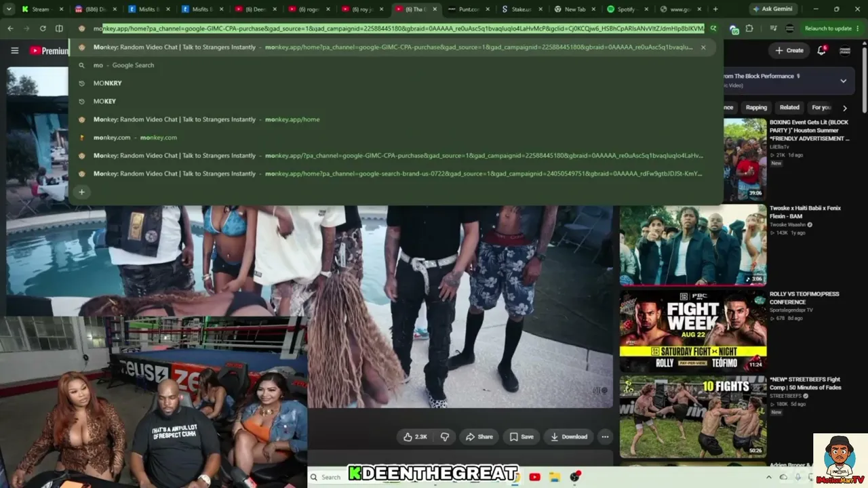Open the LilEllisTv channel name
This screenshot has width=868, height=488.
783,146
